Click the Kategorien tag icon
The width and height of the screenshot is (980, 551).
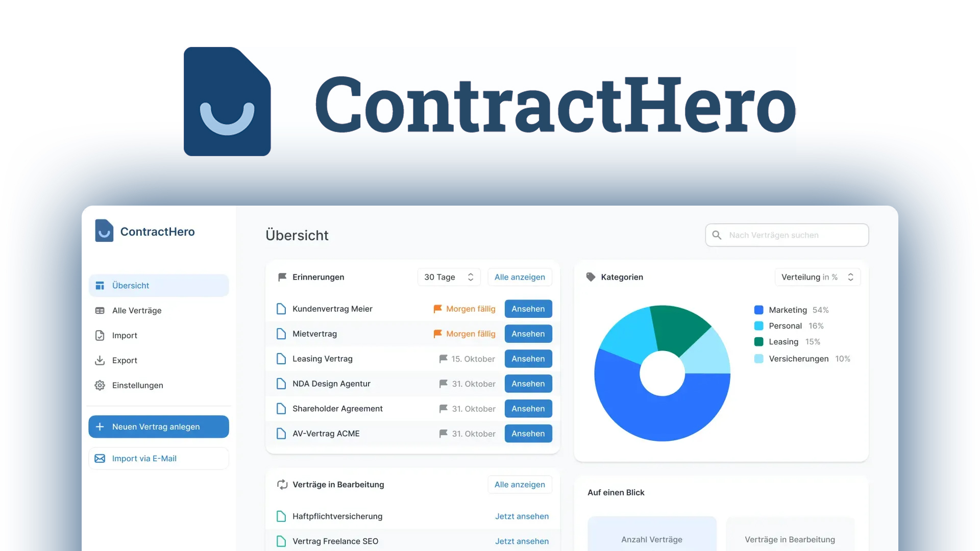tap(591, 277)
